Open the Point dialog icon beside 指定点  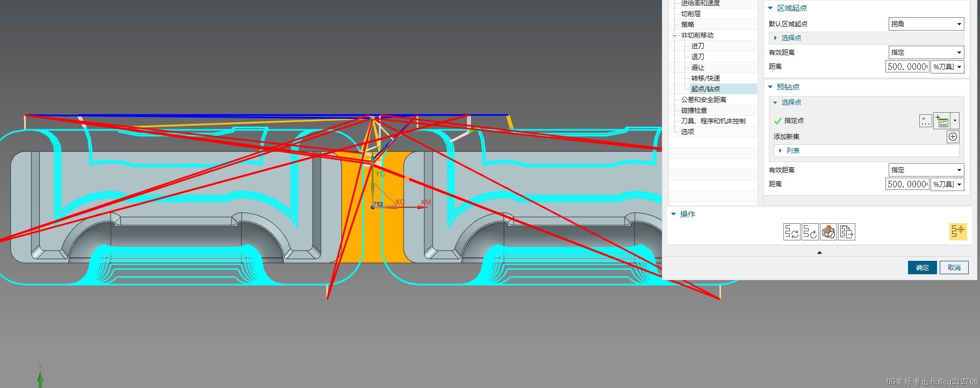click(x=942, y=121)
